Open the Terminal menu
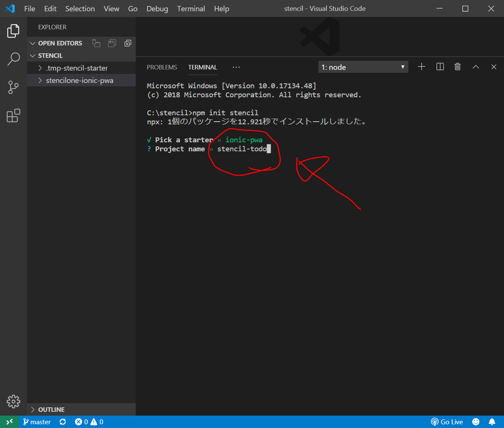The image size is (504, 428). pyautogui.click(x=191, y=9)
